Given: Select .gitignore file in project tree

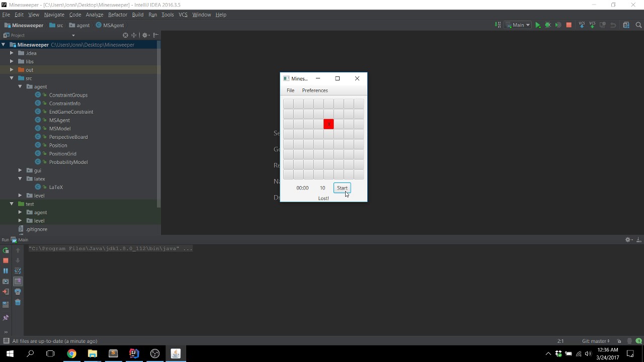Looking at the screenshot, I should 36,229.
